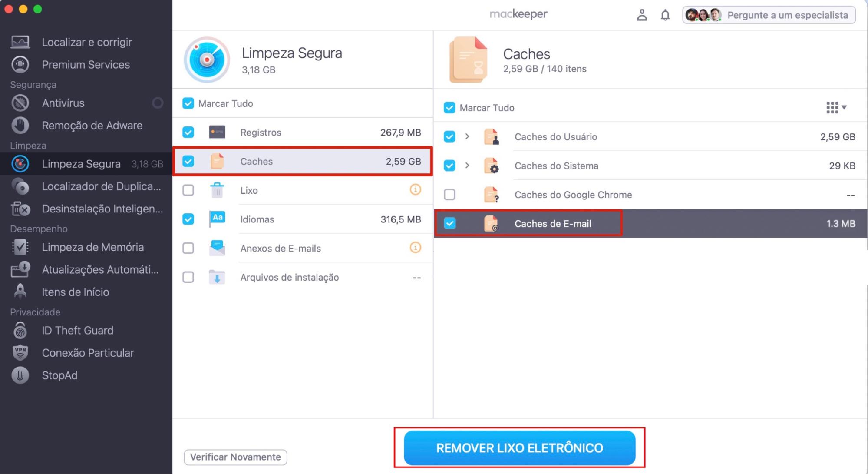Open Desinstalação Inteligente trash icon
This screenshot has width=868, height=474.
click(20, 209)
